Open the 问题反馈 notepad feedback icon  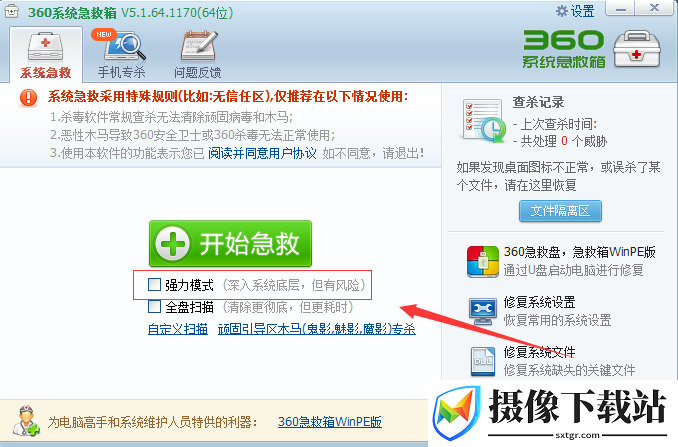tap(199, 45)
